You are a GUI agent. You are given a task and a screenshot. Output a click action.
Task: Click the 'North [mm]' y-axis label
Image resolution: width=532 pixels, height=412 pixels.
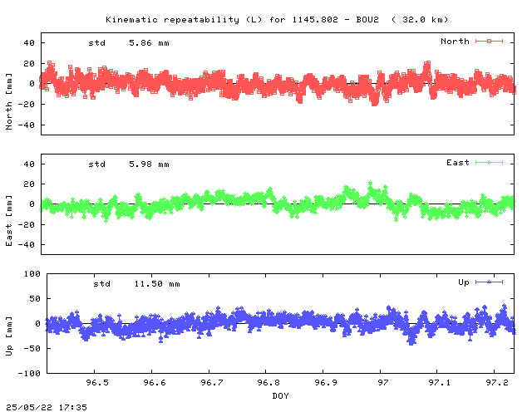pyautogui.click(x=9, y=101)
